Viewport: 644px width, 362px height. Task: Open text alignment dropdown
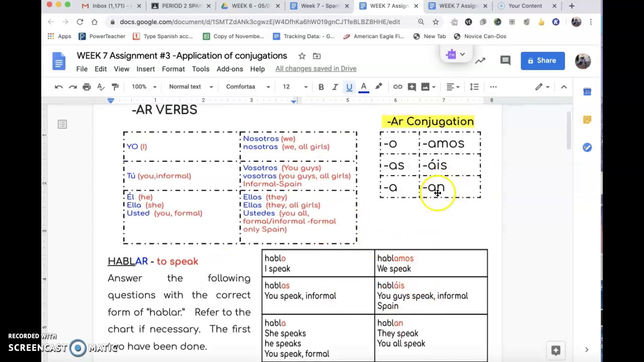[x=453, y=87]
